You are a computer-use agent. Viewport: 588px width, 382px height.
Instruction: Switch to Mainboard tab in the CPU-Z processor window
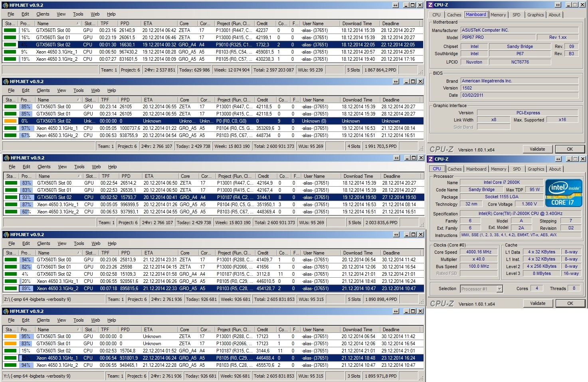click(476, 169)
